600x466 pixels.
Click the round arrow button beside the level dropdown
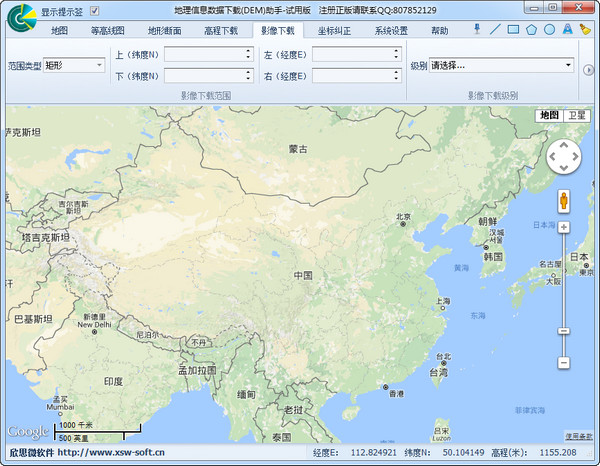tap(588, 70)
